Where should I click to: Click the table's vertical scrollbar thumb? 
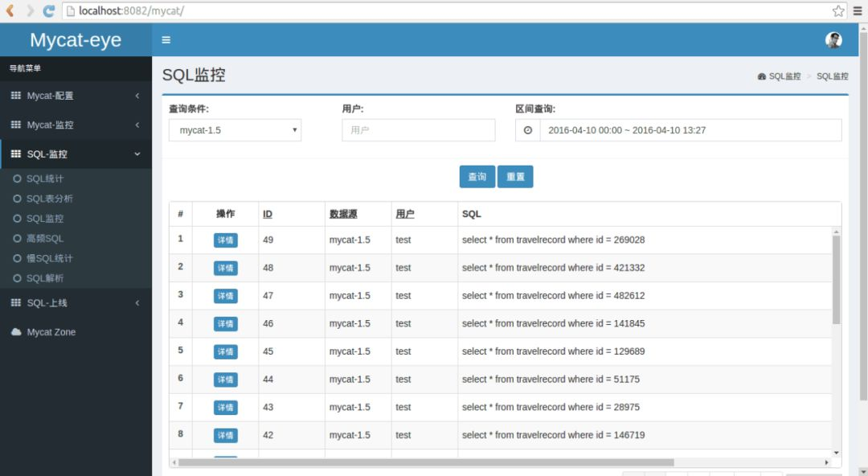tap(836, 280)
